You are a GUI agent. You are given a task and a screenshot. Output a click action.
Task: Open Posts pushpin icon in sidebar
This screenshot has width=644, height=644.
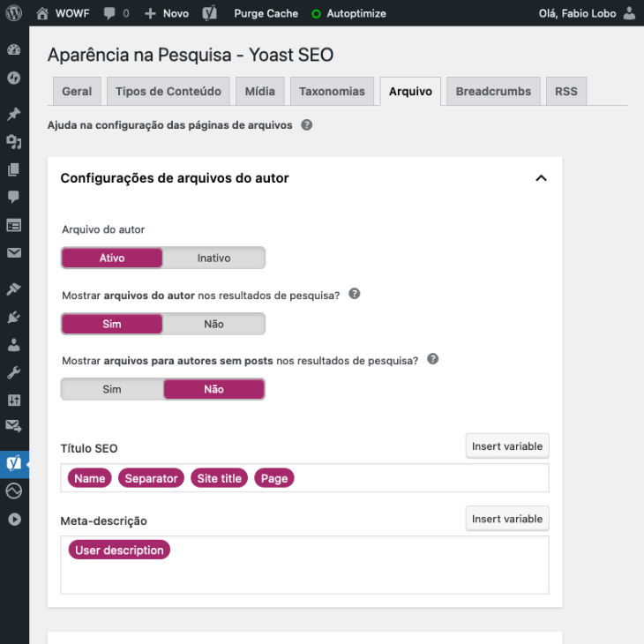point(14,114)
